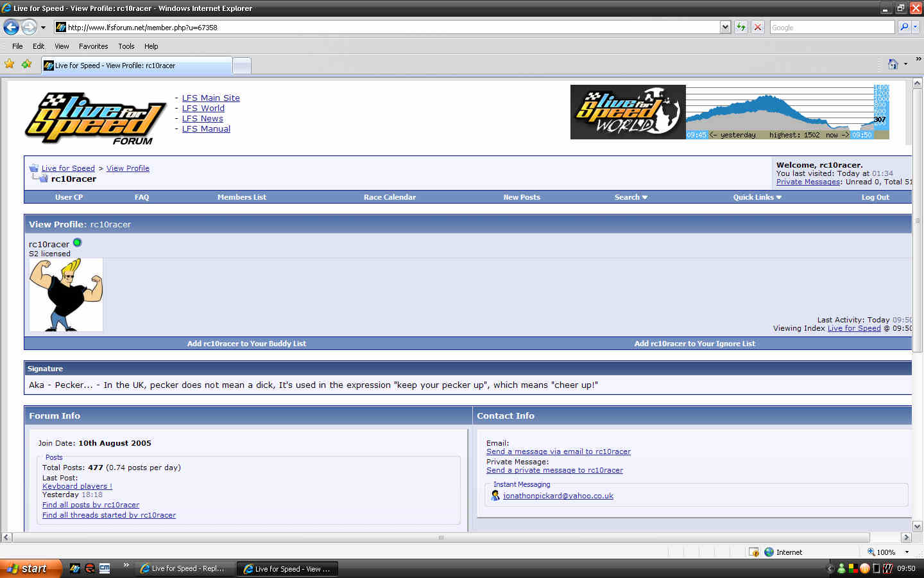Expand the Quick Links navbar dropdown
The image size is (924, 578).
(757, 197)
